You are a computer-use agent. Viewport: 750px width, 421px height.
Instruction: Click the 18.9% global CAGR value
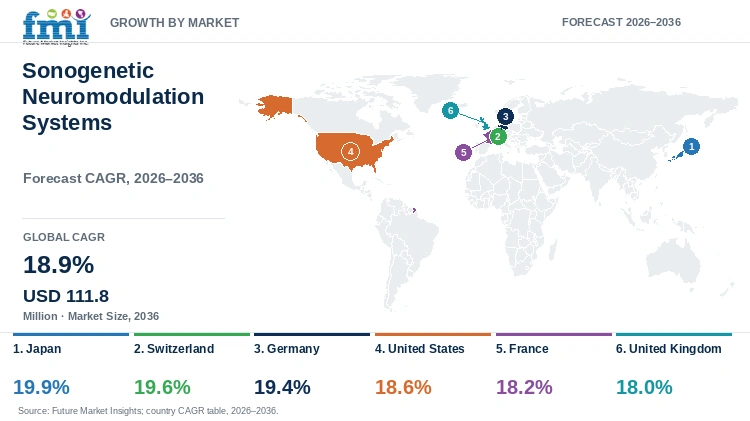click(58, 265)
